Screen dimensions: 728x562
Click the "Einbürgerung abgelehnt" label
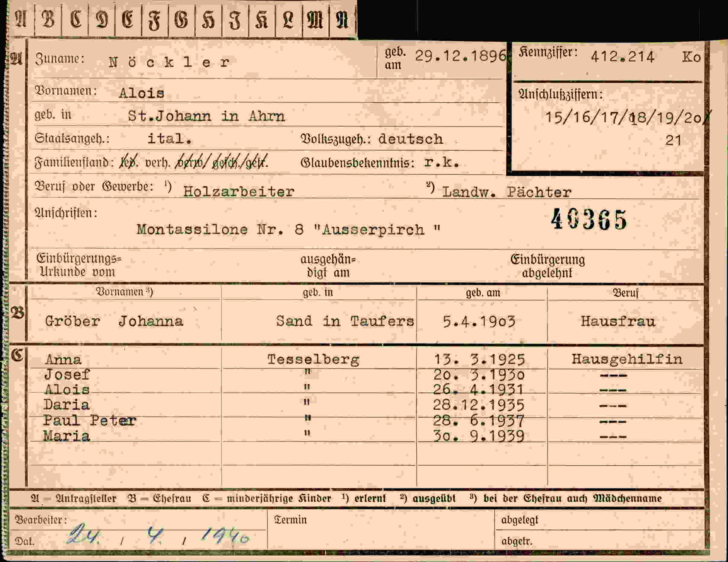pyautogui.click(x=547, y=266)
